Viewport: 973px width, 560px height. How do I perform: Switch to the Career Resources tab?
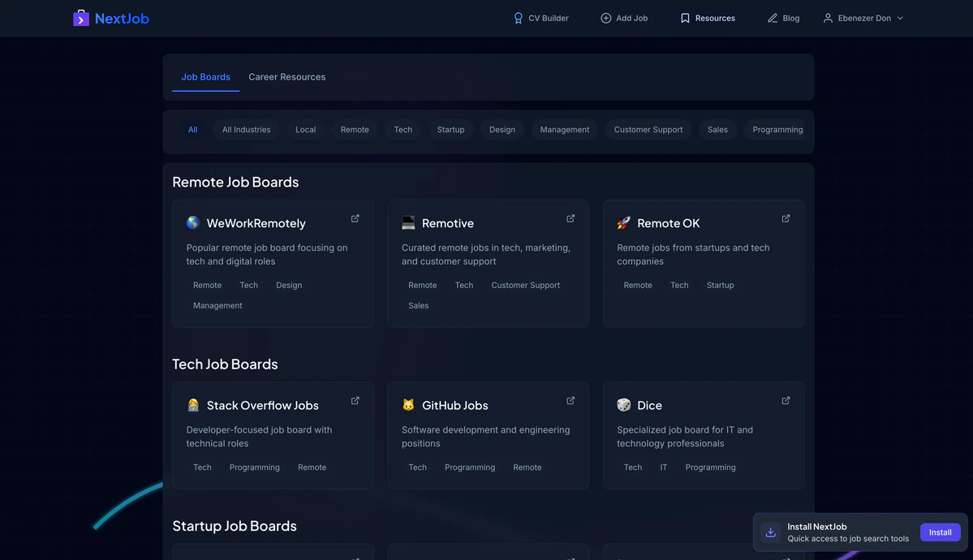[x=286, y=77]
